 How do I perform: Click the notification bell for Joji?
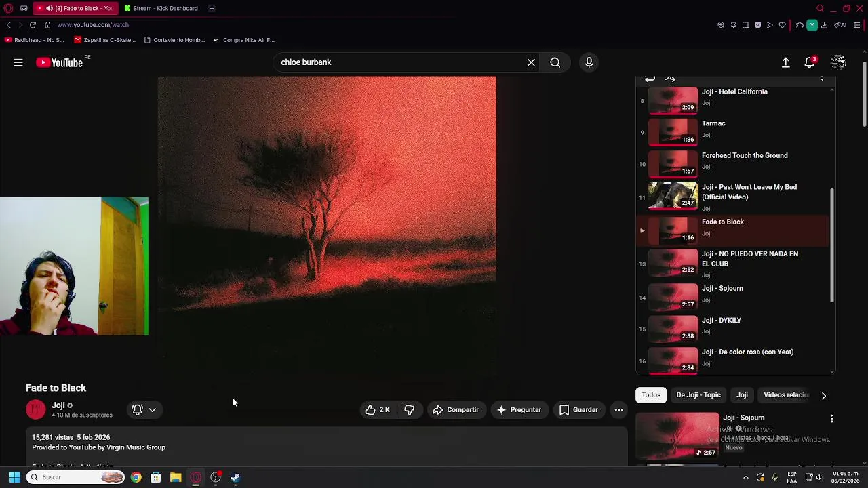coord(137,410)
